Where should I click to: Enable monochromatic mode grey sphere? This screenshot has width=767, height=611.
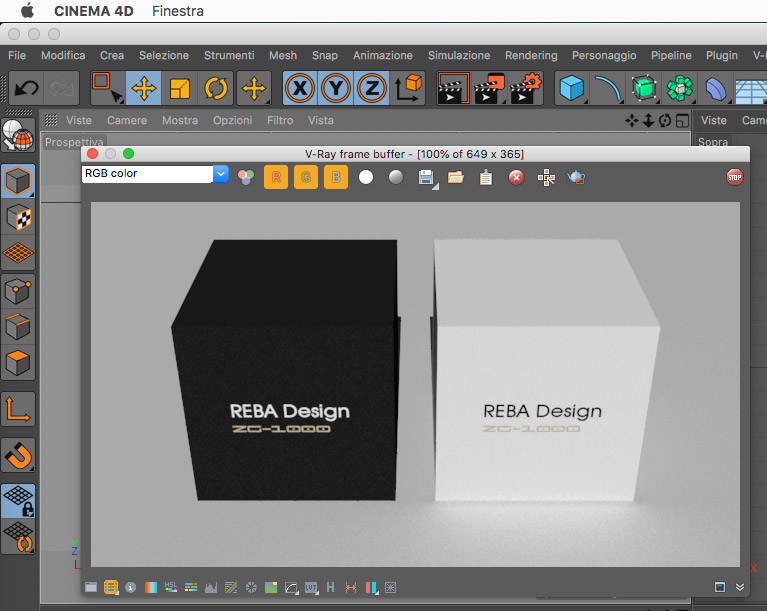click(396, 177)
